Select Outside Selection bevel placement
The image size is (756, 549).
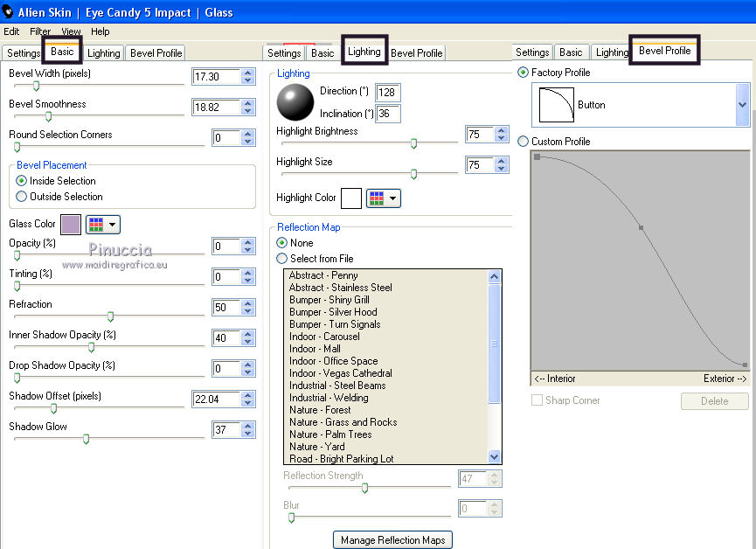click(22, 197)
